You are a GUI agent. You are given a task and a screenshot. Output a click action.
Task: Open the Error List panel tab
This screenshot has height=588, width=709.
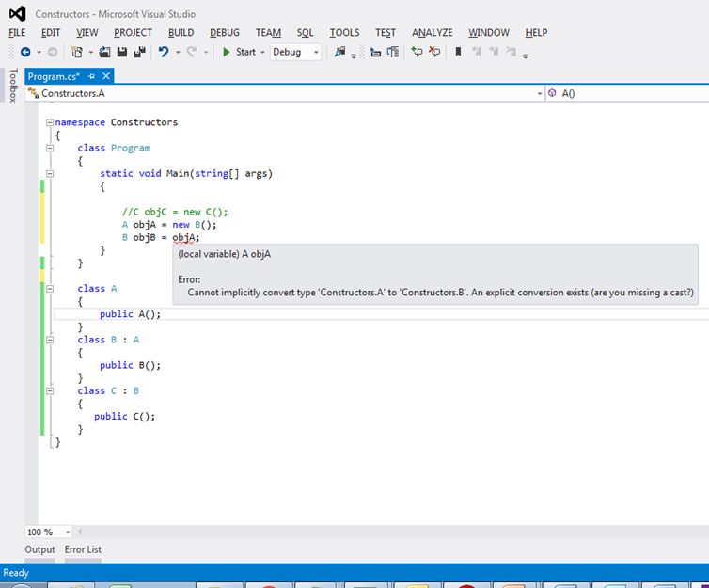tap(83, 549)
